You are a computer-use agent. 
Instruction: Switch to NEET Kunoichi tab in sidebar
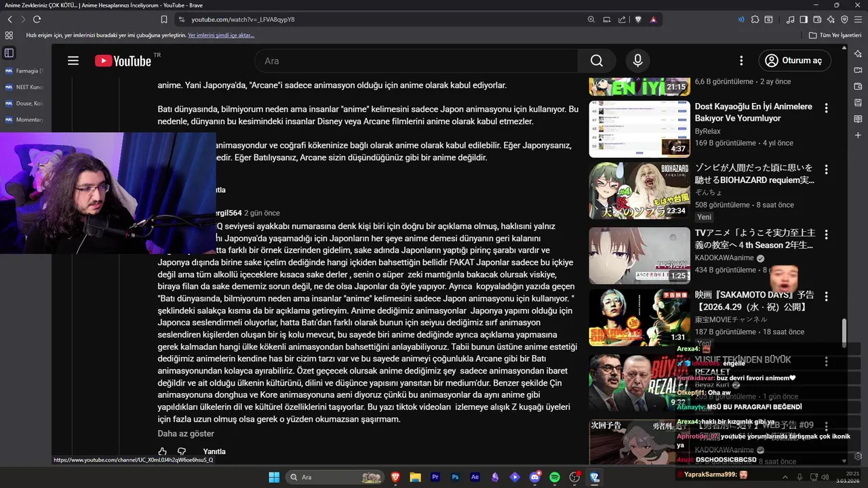pyautogui.click(x=24, y=87)
